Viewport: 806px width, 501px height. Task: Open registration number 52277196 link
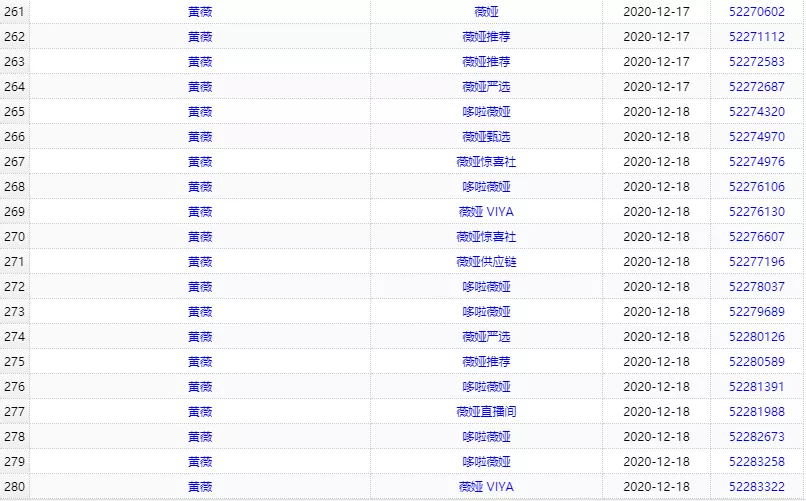coord(757,262)
